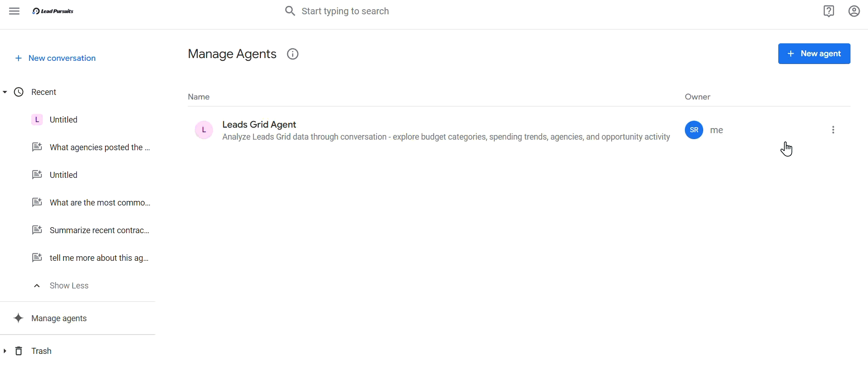Open the user account profile icon
Viewport: 868px width, 388px height.
coord(854,11)
